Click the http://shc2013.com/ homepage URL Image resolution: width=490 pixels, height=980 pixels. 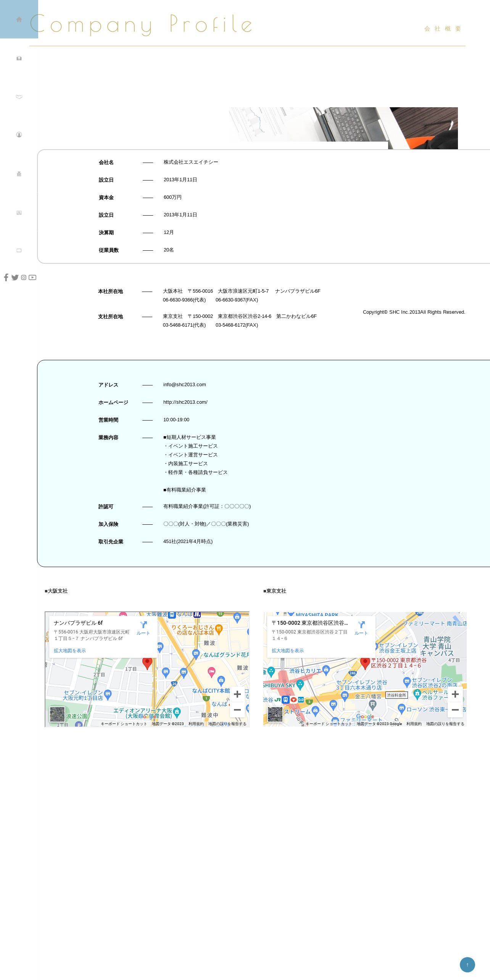point(185,402)
